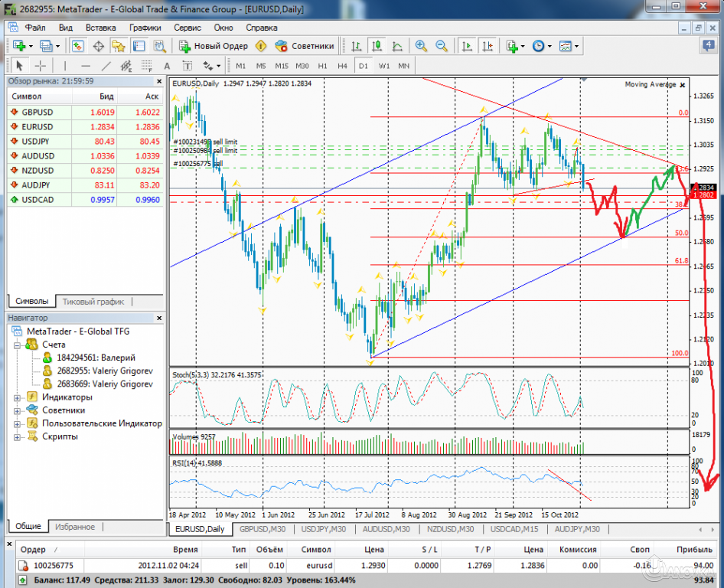Switch timeframe to H4
724x588 pixels.
342,66
